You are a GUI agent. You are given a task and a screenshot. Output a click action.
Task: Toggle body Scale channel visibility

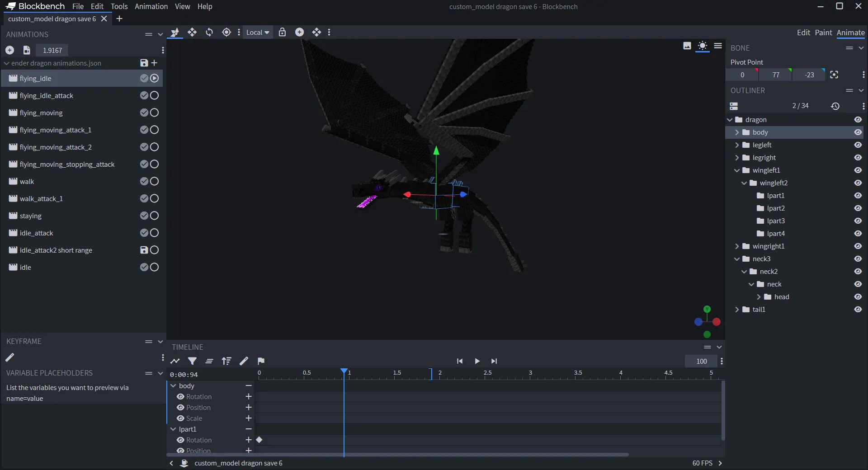coord(180,418)
